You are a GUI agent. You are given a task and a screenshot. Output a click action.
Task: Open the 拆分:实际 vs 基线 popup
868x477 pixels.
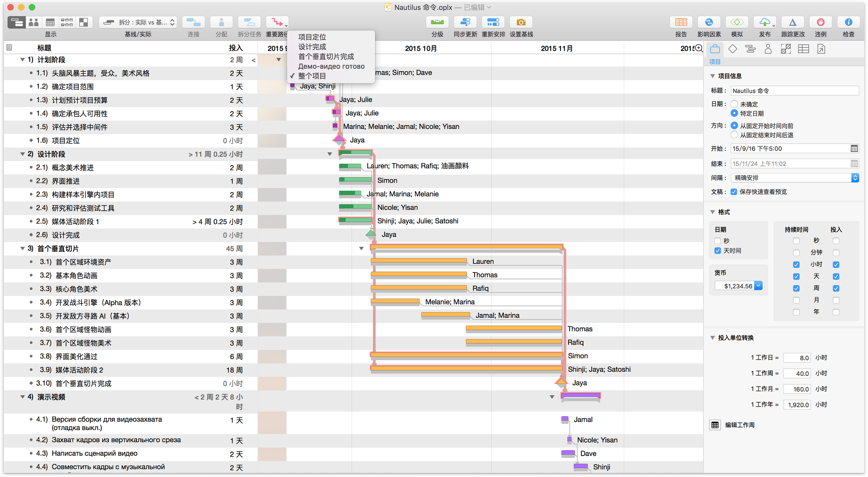click(x=138, y=23)
